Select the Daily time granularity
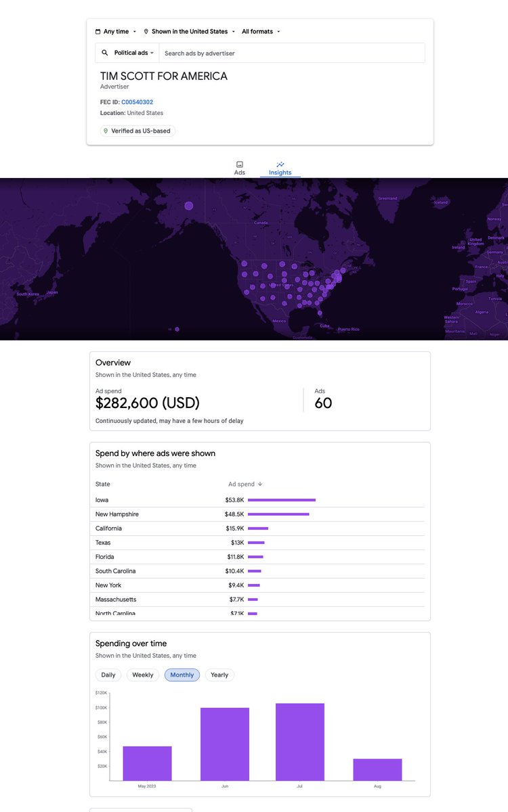 (x=108, y=675)
